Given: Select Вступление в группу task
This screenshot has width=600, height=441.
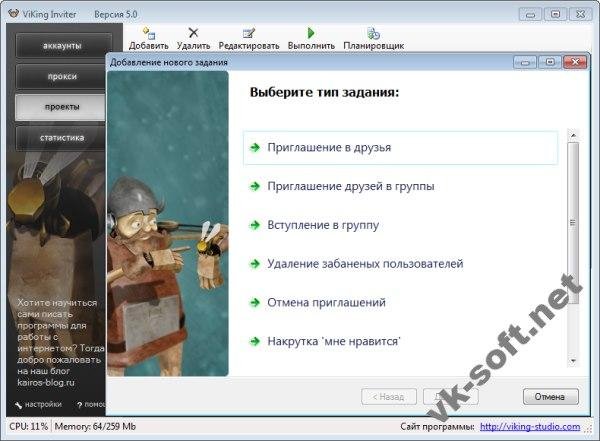Looking at the screenshot, I should pyautogui.click(x=400, y=225).
